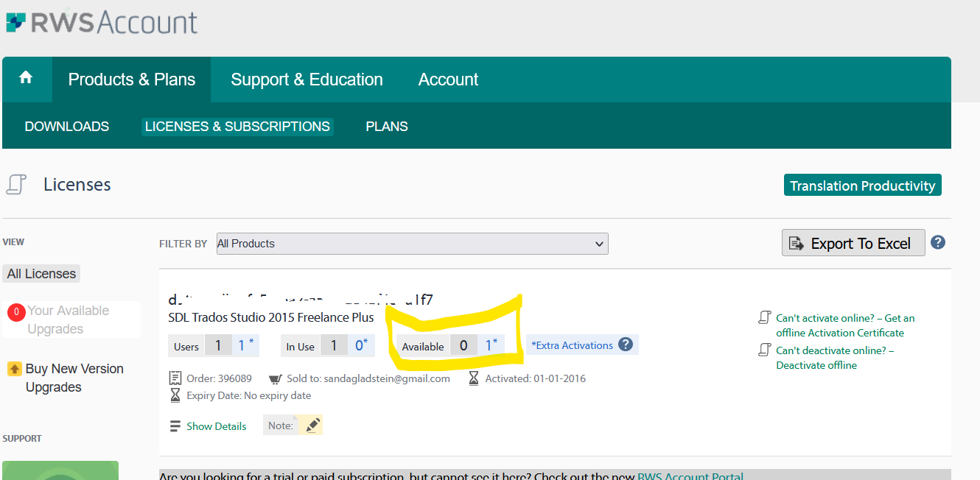The width and height of the screenshot is (980, 480).
Task: Click the Order: 396089 text
Action: pyautogui.click(x=219, y=378)
